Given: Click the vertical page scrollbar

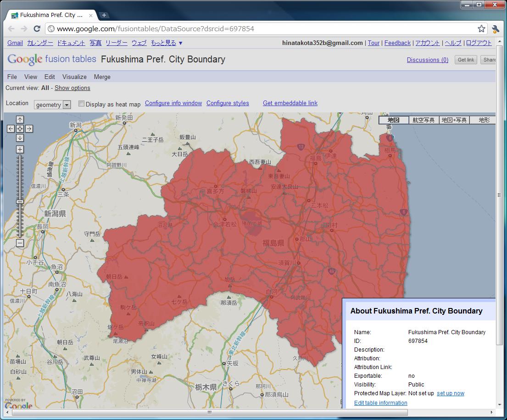Looking at the screenshot, I should [x=499, y=195].
